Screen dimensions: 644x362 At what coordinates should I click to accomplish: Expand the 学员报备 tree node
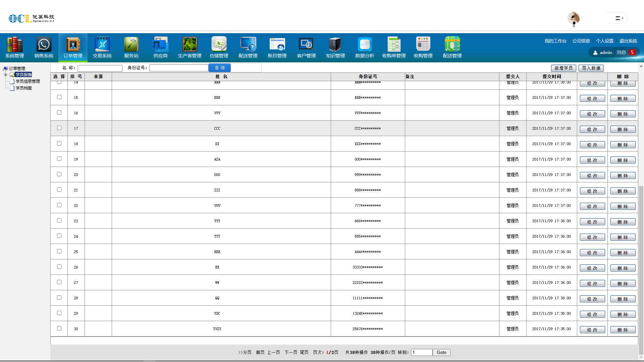point(5,75)
